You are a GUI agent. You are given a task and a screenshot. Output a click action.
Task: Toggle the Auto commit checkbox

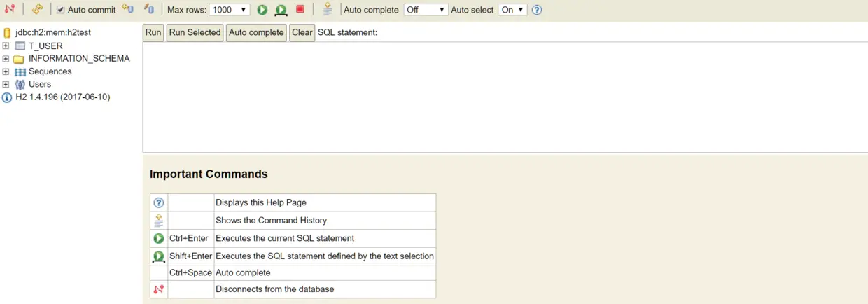pyautogui.click(x=61, y=10)
